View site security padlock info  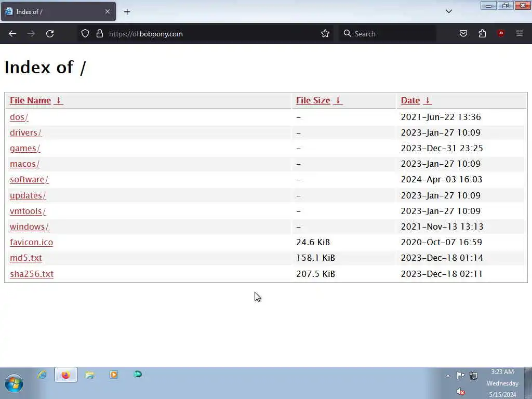tap(99, 34)
